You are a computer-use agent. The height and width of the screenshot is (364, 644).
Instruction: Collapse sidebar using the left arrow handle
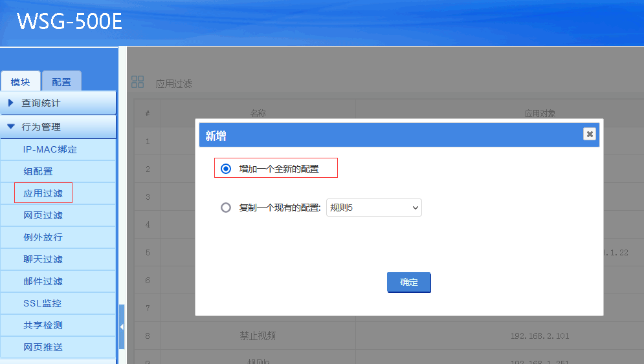(122, 327)
